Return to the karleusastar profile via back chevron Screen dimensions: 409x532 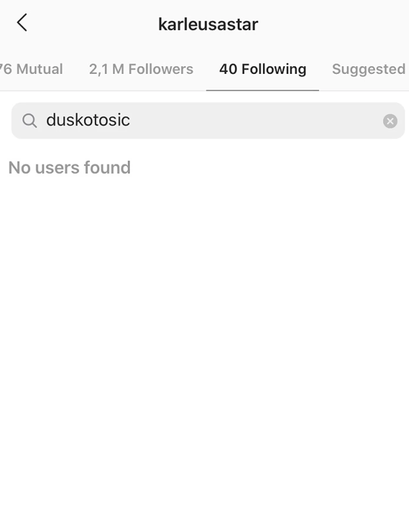point(22,23)
